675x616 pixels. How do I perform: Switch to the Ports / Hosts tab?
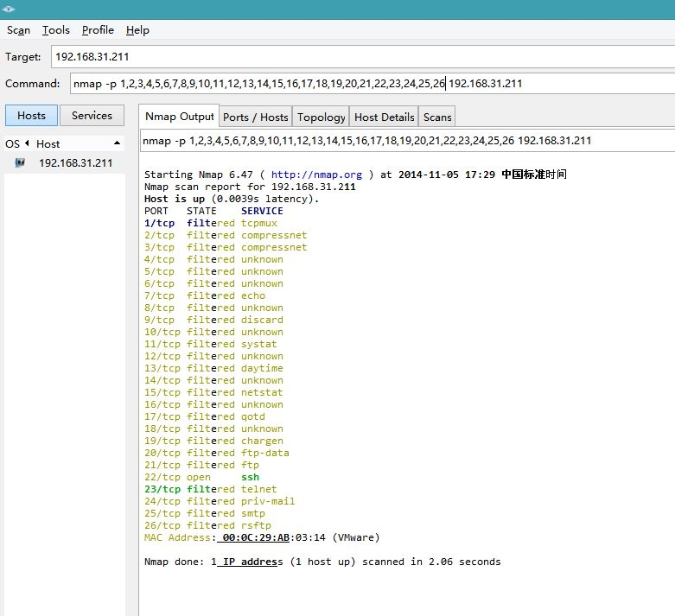255,117
